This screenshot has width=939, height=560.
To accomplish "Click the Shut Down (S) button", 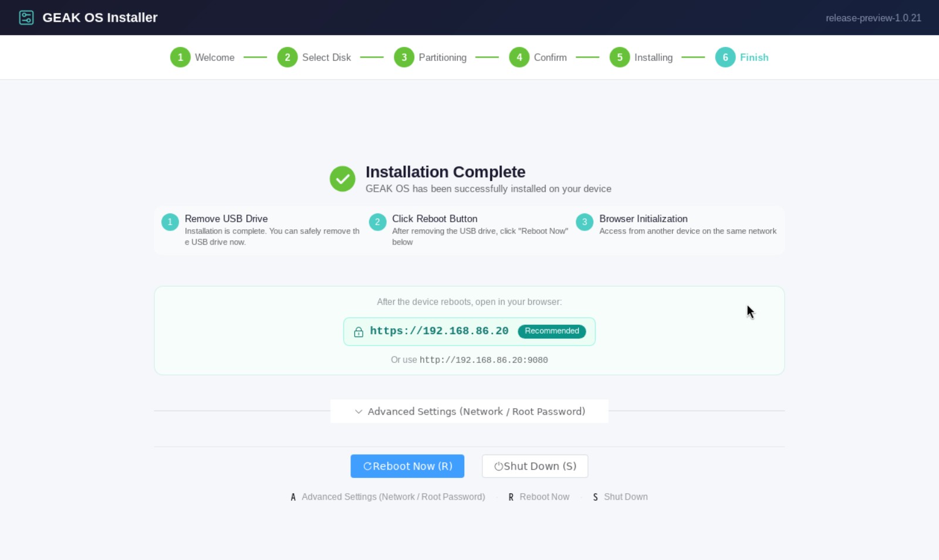I will tap(535, 466).
